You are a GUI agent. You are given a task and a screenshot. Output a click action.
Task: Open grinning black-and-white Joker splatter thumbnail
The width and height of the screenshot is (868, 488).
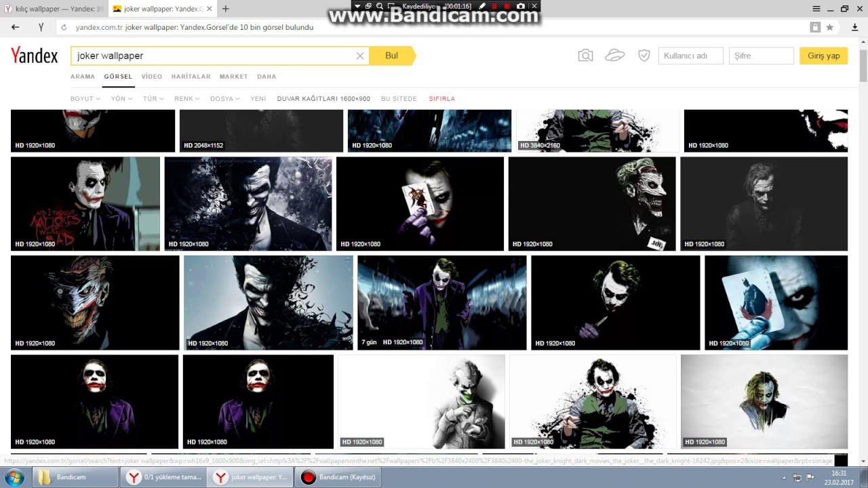[248, 204]
